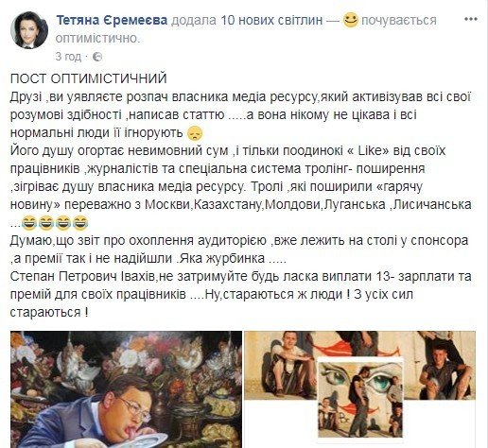Click the 'ПОСТ ОПТИМІСТИЧНИЙ' heading line

(88, 78)
